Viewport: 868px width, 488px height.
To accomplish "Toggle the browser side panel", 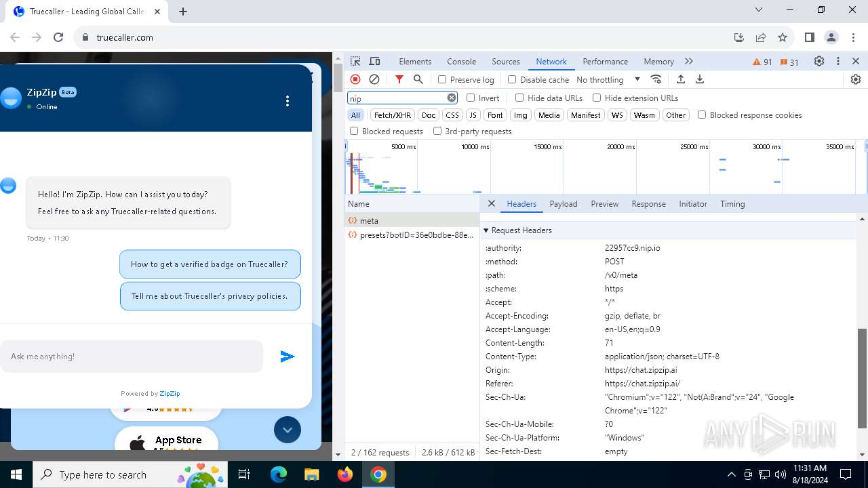I will click(x=810, y=37).
